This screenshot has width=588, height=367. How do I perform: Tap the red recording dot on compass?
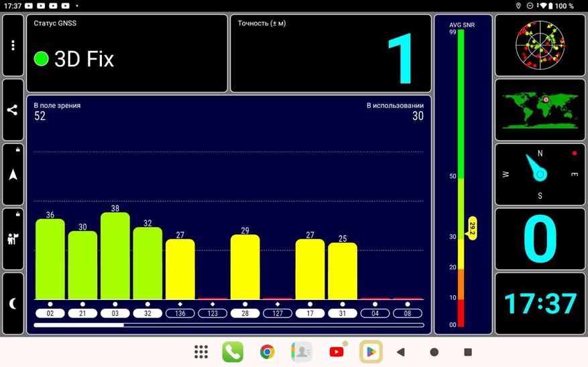pyautogui.click(x=575, y=153)
